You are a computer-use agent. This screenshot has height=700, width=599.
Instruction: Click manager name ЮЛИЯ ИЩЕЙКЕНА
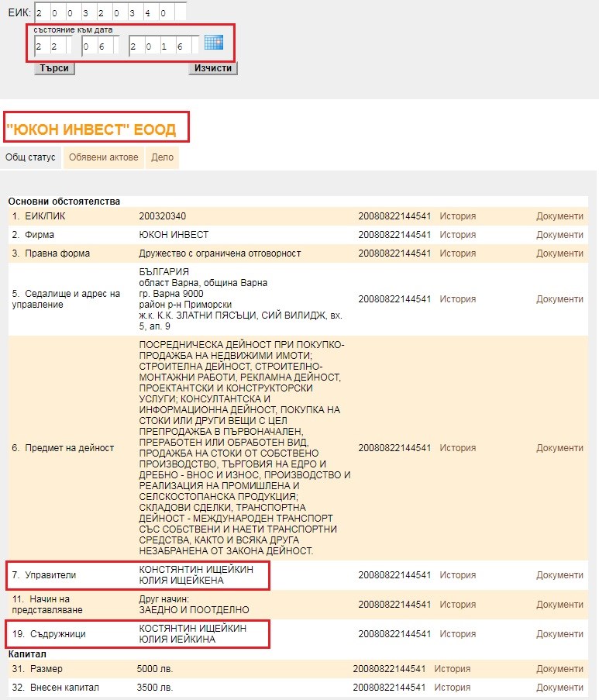(181, 581)
